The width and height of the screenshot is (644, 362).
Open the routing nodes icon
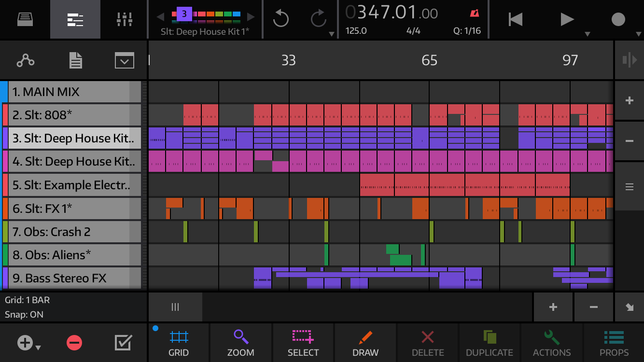(x=25, y=60)
